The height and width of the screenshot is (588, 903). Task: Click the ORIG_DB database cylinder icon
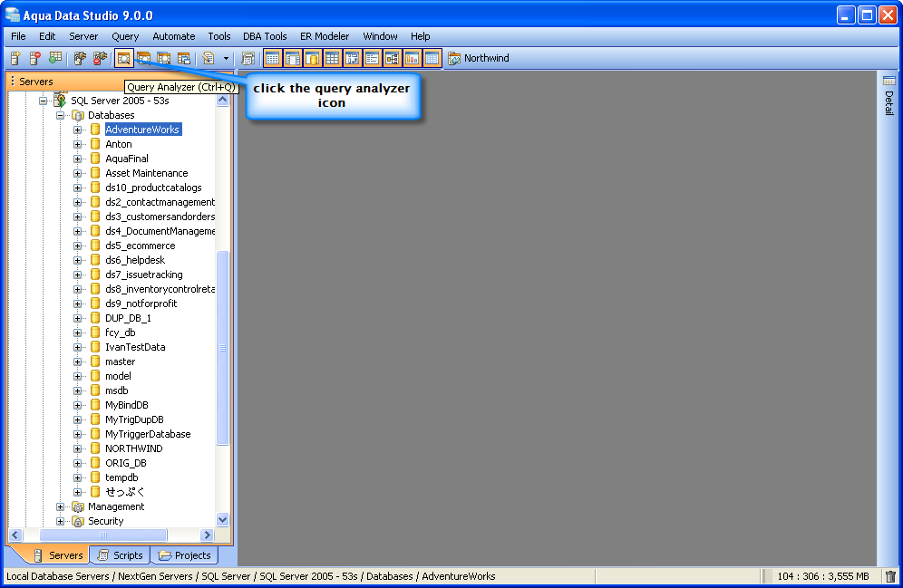click(95, 463)
